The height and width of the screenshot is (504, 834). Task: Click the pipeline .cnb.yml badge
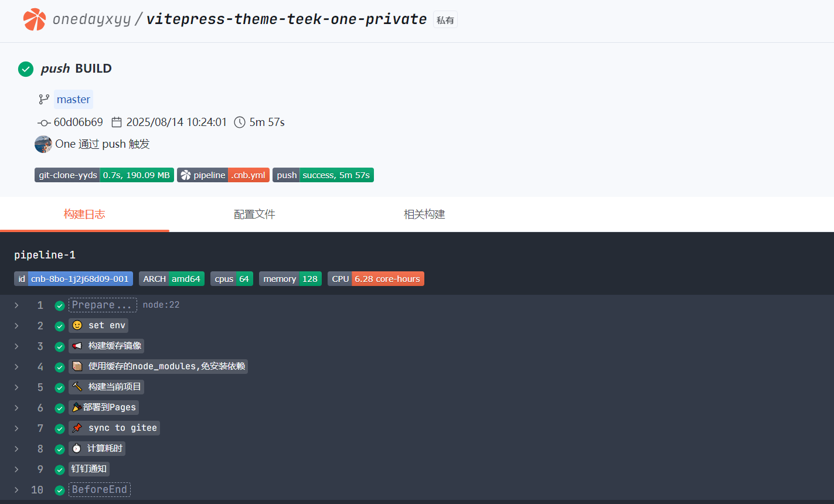[223, 175]
